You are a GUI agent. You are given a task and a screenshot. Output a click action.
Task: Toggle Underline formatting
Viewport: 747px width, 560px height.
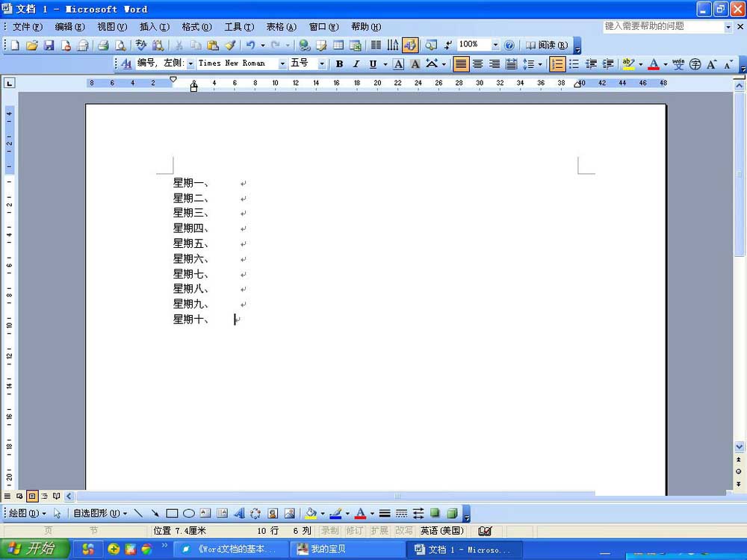(373, 63)
